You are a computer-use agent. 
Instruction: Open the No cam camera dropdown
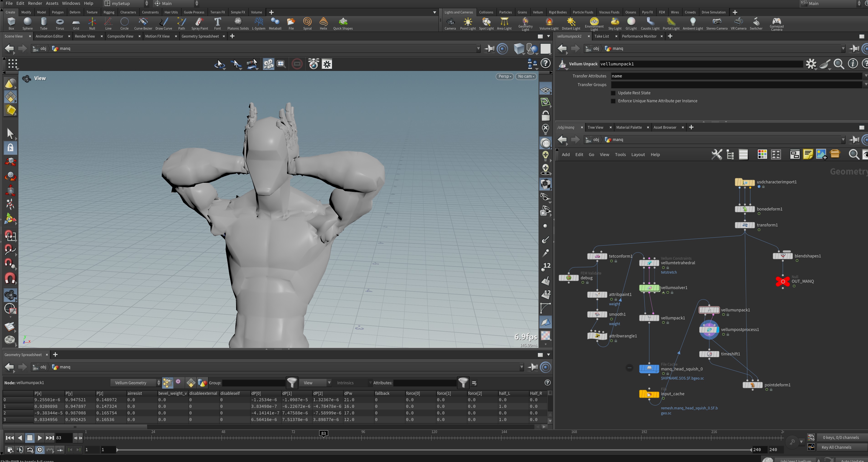point(526,77)
